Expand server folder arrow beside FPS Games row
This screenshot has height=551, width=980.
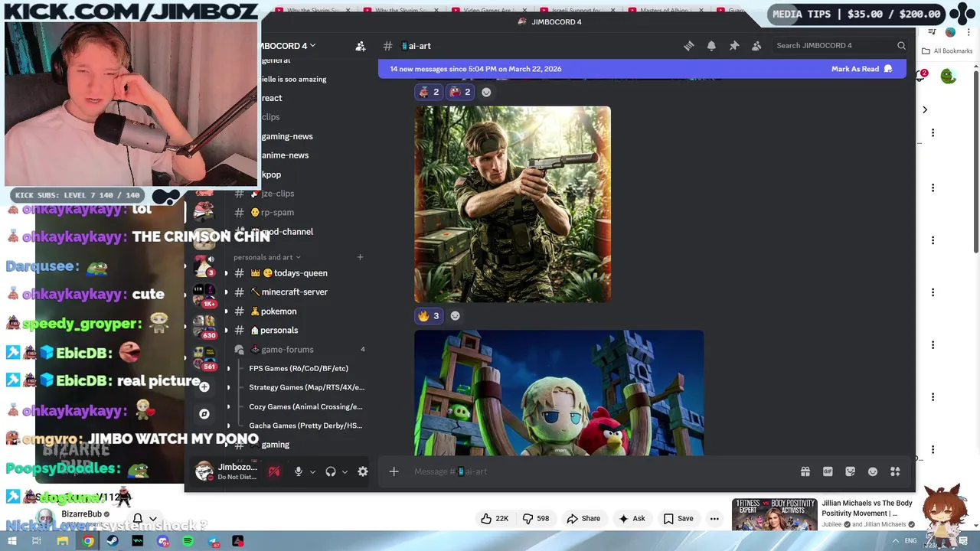(x=228, y=368)
